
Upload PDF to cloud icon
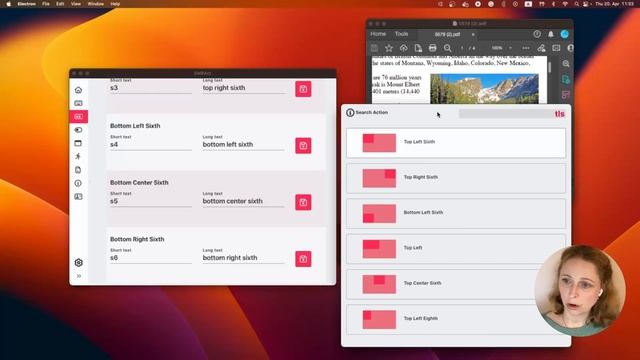[404, 48]
